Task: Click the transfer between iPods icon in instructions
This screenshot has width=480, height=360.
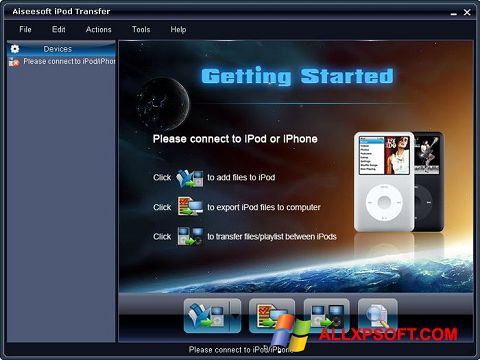Action: (x=190, y=236)
